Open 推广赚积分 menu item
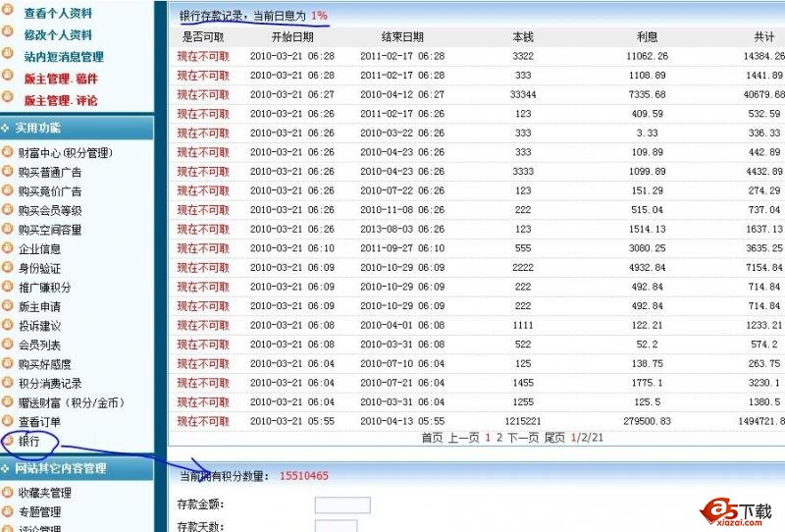The image size is (785, 532). [44, 288]
